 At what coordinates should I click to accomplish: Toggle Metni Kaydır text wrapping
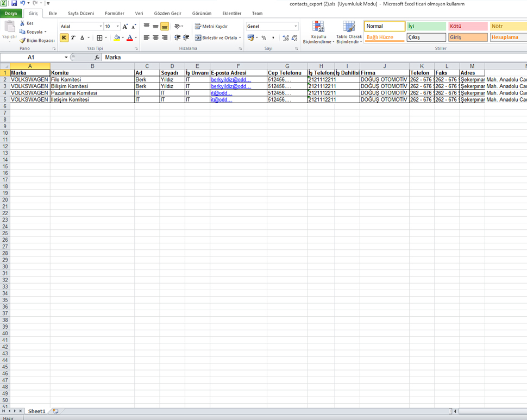211,26
